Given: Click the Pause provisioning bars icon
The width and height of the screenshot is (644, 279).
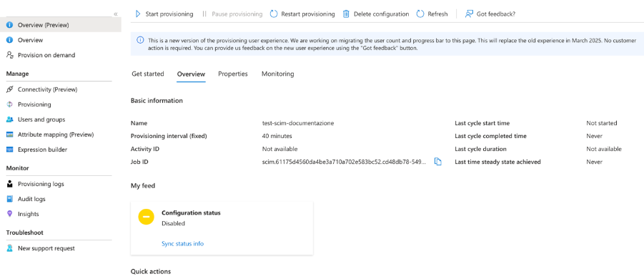Looking at the screenshot, I should 204,14.
